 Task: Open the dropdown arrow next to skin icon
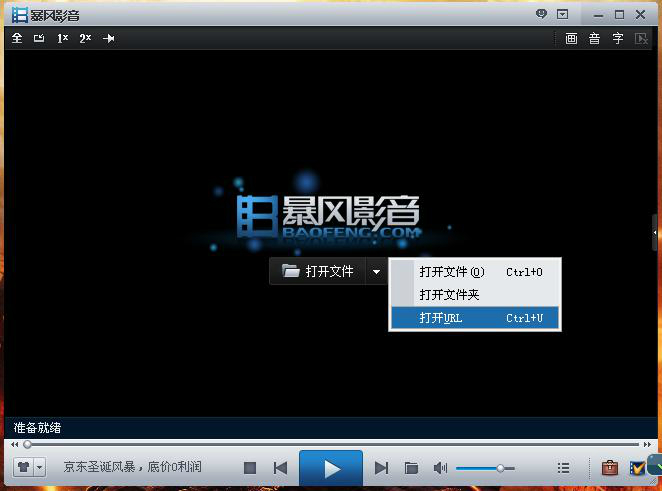pos(40,467)
